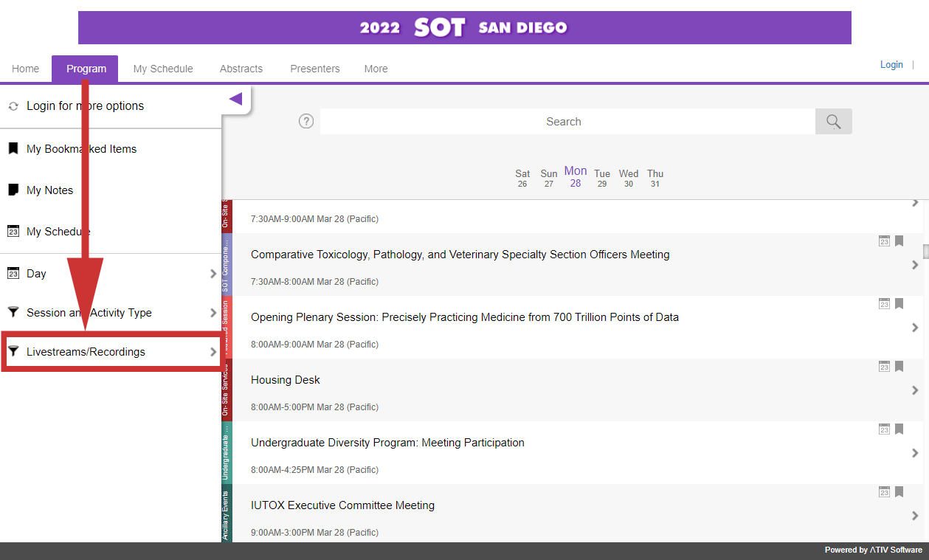Select Tue 29 in the date picker

coord(602,178)
